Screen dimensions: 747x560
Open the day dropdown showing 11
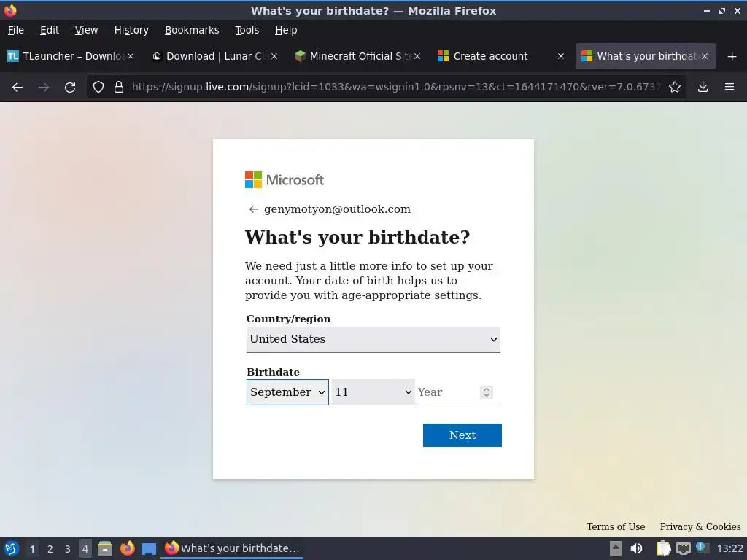(x=373, y=392)
